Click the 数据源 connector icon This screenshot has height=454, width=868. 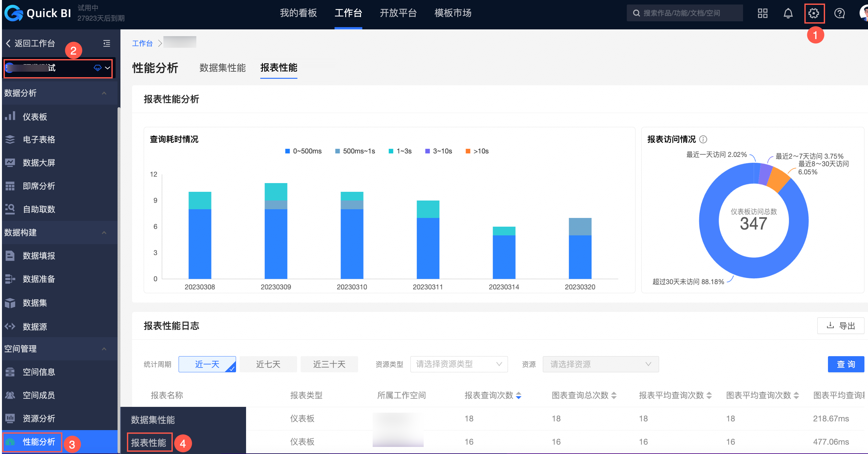click(x=10, y=326)
